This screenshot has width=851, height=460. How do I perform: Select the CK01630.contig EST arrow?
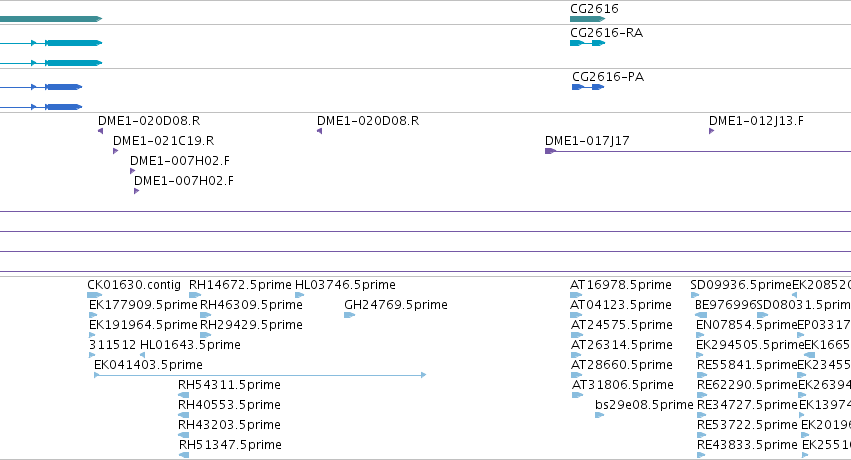(x=94, y=295)
